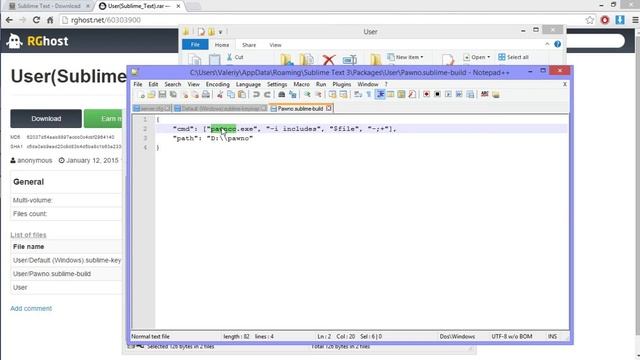
Task: Click the Open file icon in Notepad++ toolbar
Action: coord(151,95)
